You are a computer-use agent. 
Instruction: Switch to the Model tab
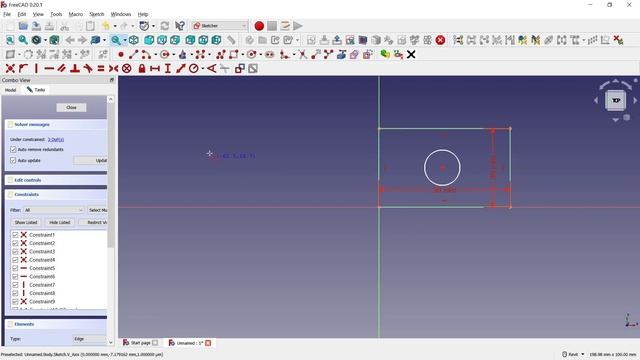click(x=11, y=90)
